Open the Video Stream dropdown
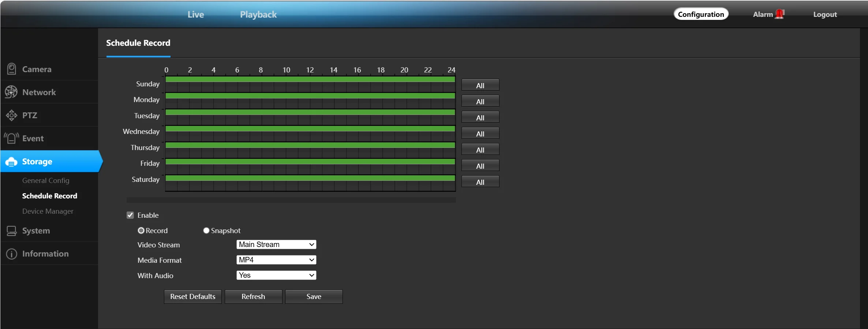 click(276, 244)
